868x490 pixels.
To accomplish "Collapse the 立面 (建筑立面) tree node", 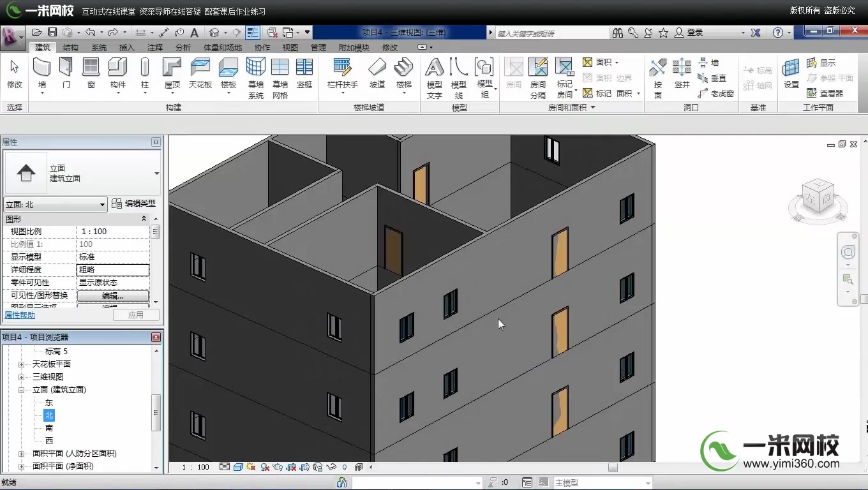I will pos(21,390).
